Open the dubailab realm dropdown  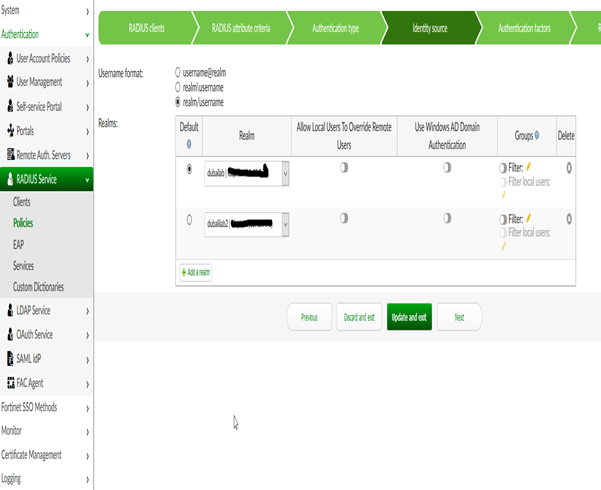point(285,173)
